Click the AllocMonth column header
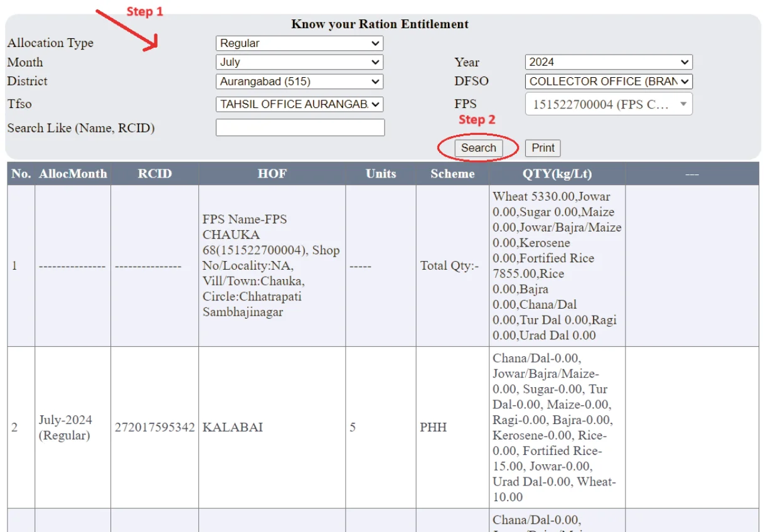The image size is (768, 532). coord(73,174)
